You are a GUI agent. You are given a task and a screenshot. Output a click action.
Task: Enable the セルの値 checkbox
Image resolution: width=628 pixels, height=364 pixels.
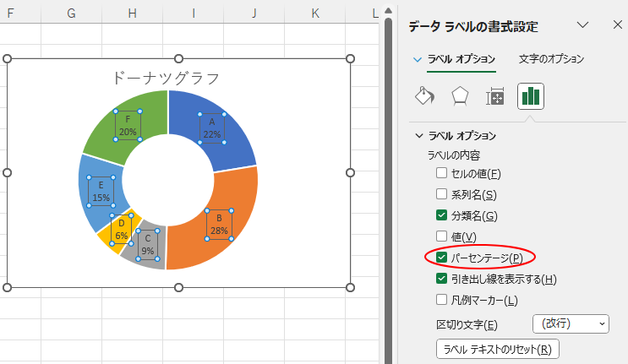(441, 173)
